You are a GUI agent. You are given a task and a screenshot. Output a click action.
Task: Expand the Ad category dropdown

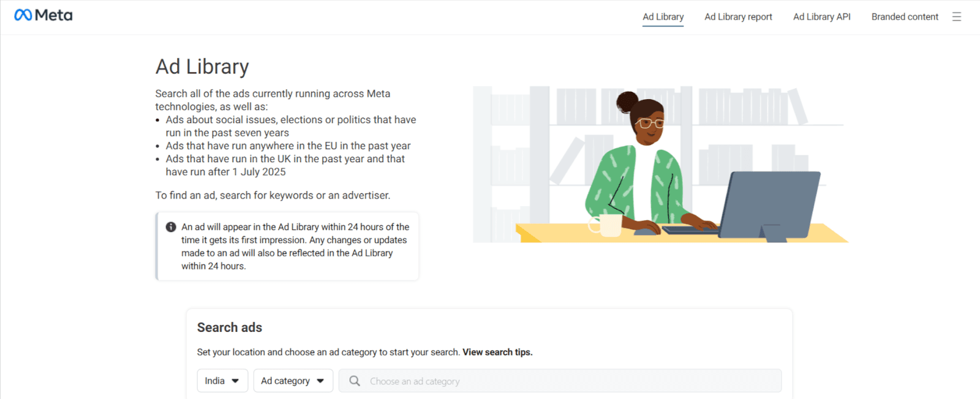click(293, 381)
